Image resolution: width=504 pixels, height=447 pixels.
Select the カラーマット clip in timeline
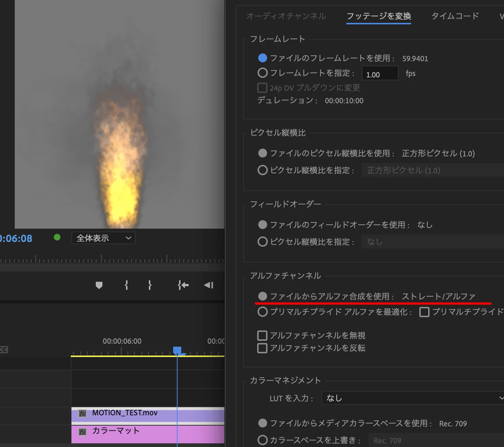pyautogui.click(x=148, y=434)
